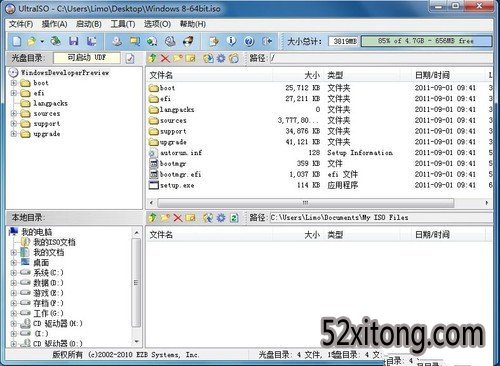Expand the upgrade folder in the disc tree
The height and width of the screenshot is (366, 500).
(x=14, y=134)
